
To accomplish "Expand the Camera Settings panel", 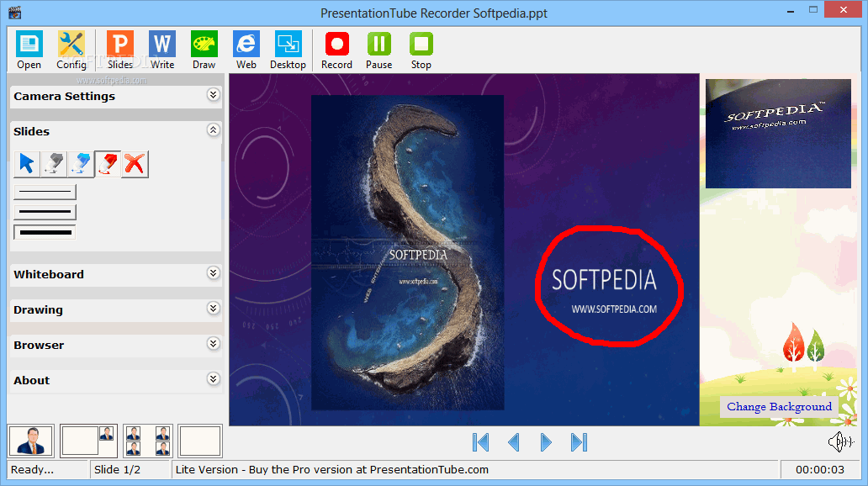I will (x=213, y=95).
